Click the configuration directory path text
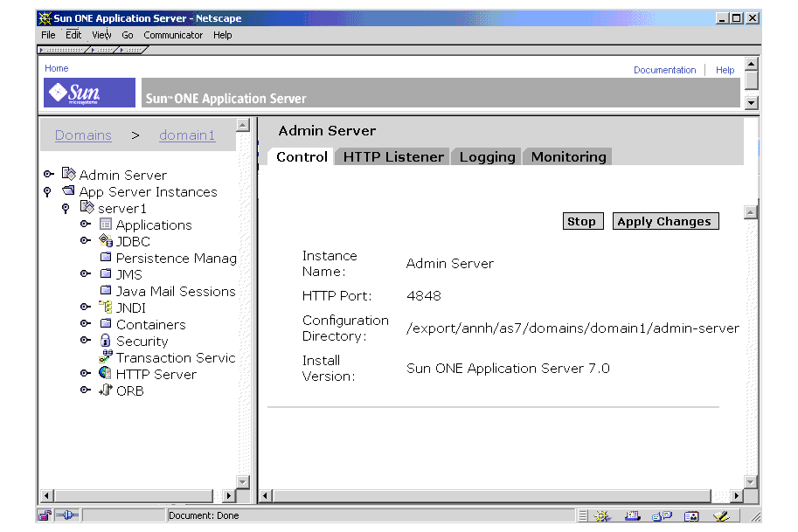The width and height of the screenshot is (798, 532). tap(572, 328)
